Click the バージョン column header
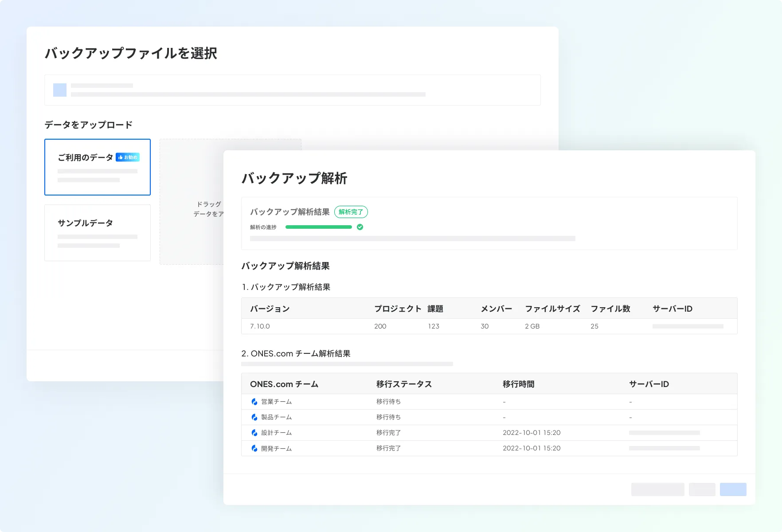782x532 pixels. tap(270, 309)
